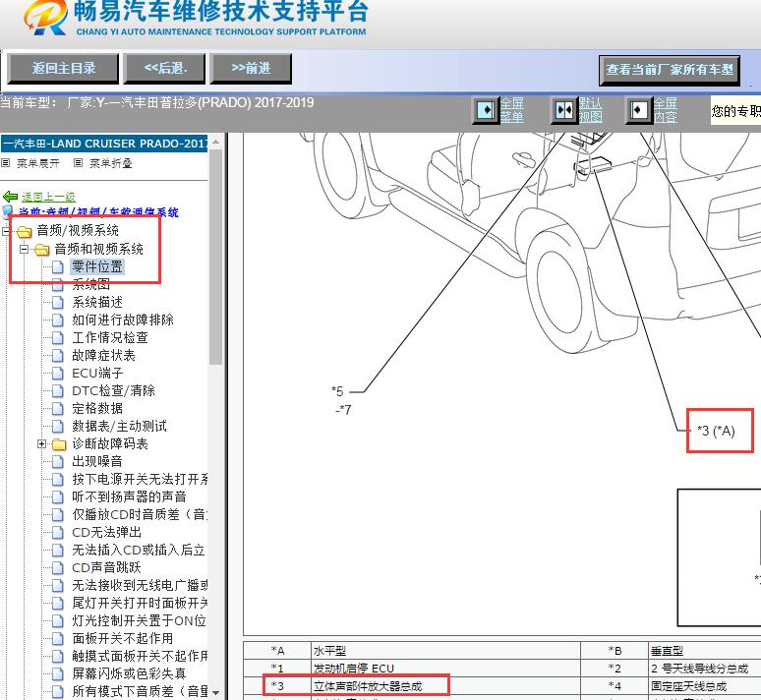Click the document icon beside 面板开关不起作用

58,639
